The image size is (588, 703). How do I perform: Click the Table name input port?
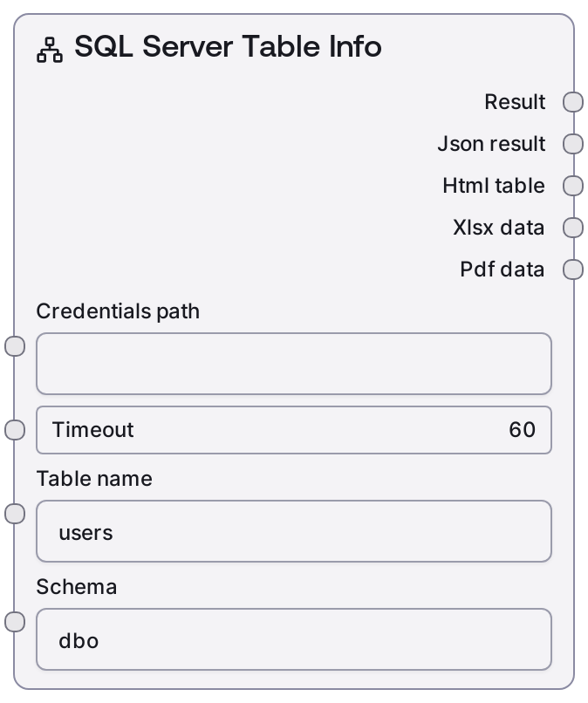pyautogui.click(x=15, y=515)
